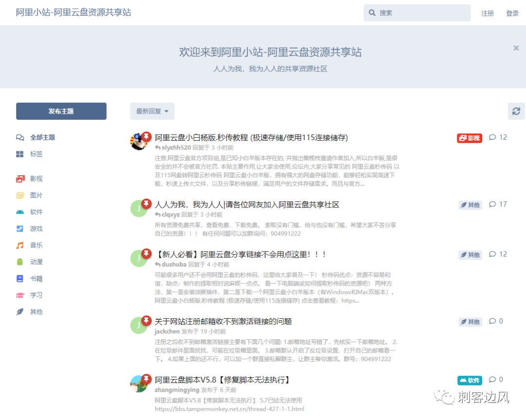Click the 图片 picture icon

(20, 195)
